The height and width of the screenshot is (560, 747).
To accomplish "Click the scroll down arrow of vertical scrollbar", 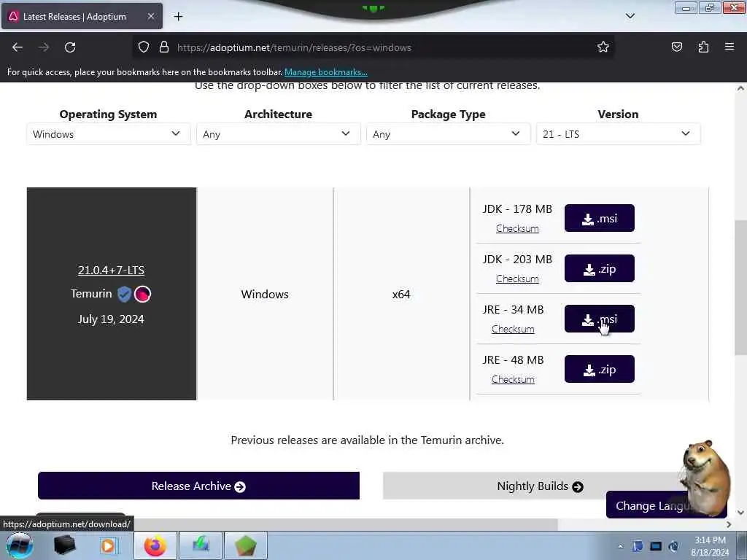I will 740,513.
